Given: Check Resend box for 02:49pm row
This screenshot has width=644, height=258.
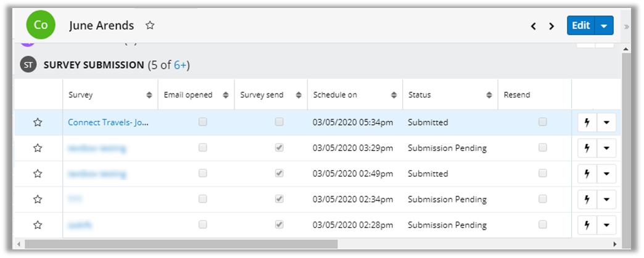Looking at the screenshot, I should (x=542, y=174).
